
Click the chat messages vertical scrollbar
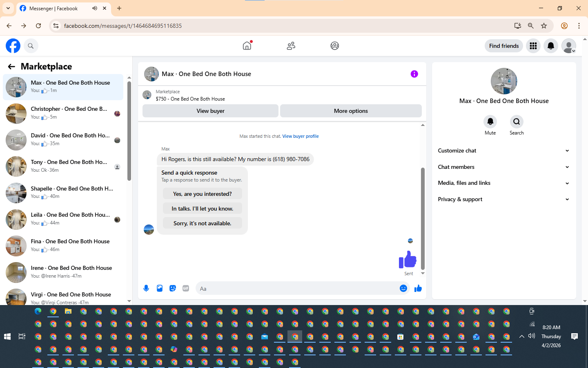point(423,218)
